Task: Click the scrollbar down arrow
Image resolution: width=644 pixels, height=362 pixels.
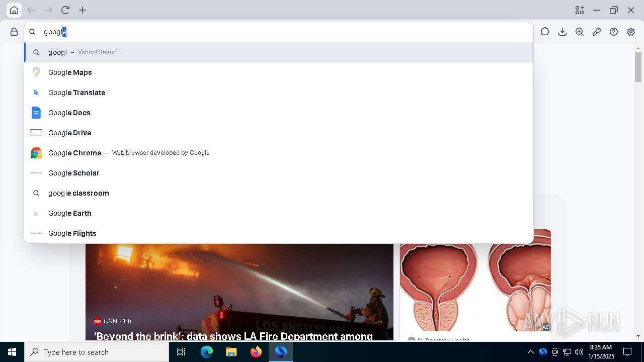Action: (638, 336)
